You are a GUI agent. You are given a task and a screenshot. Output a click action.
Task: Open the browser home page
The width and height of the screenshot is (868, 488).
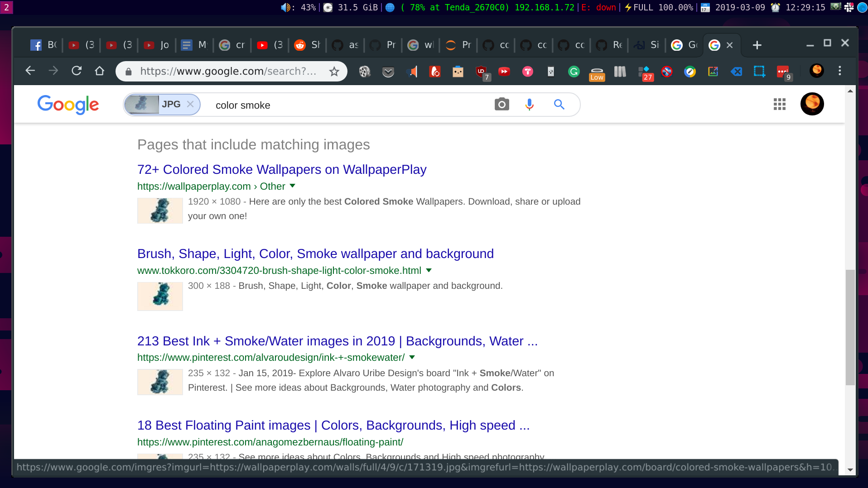click(100, 71)
